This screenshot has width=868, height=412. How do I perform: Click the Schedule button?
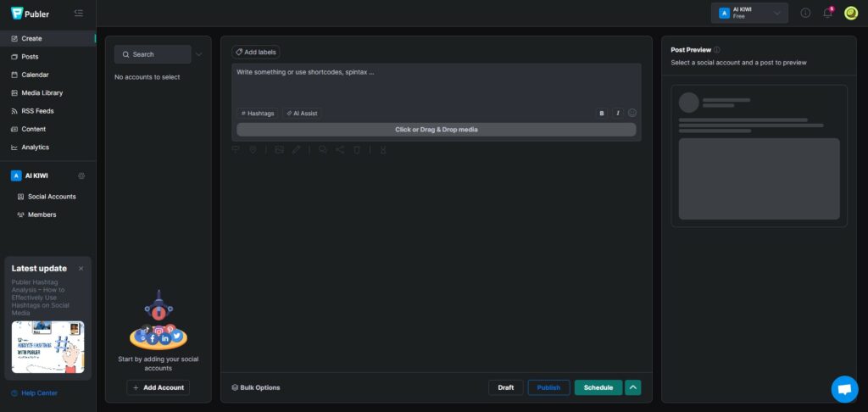[598, 387]
